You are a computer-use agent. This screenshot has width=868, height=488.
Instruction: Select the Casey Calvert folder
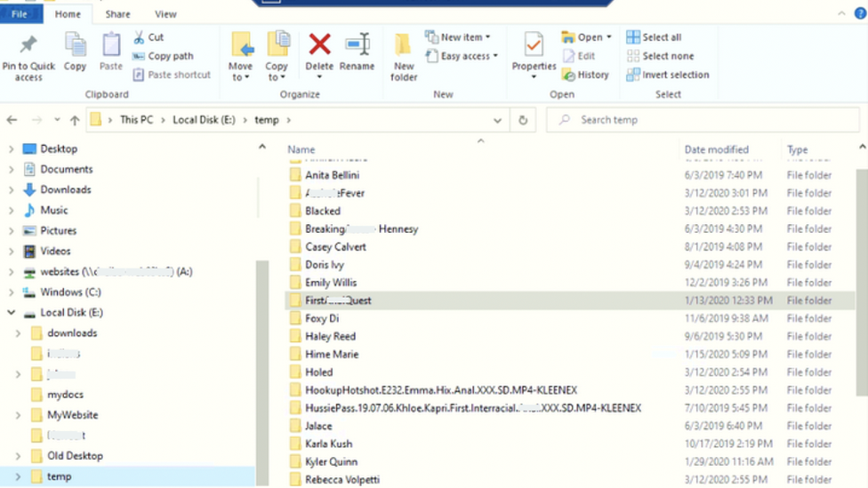[335, 247]
